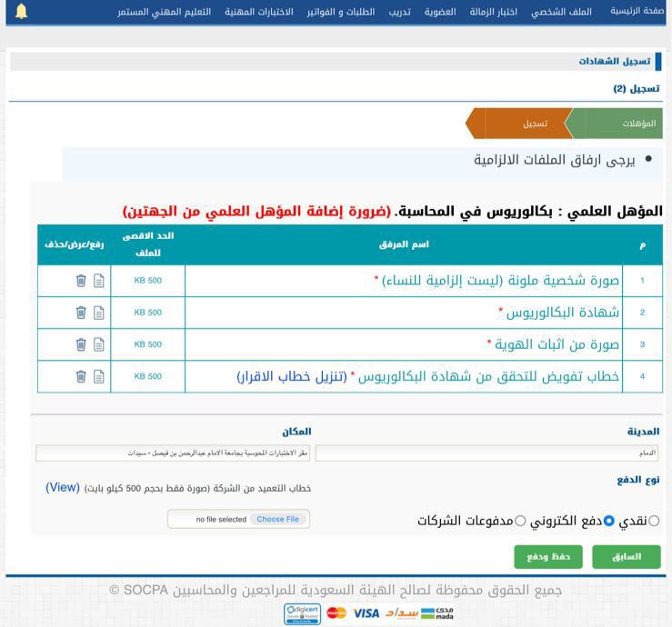Viewport: 672px width, 627px height.
Task: Open الاختبارات المهنية menu item
Action: (259, 12)
